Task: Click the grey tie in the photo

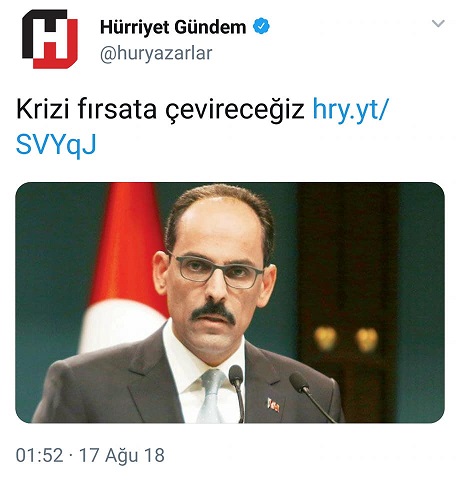Action: 211,396
